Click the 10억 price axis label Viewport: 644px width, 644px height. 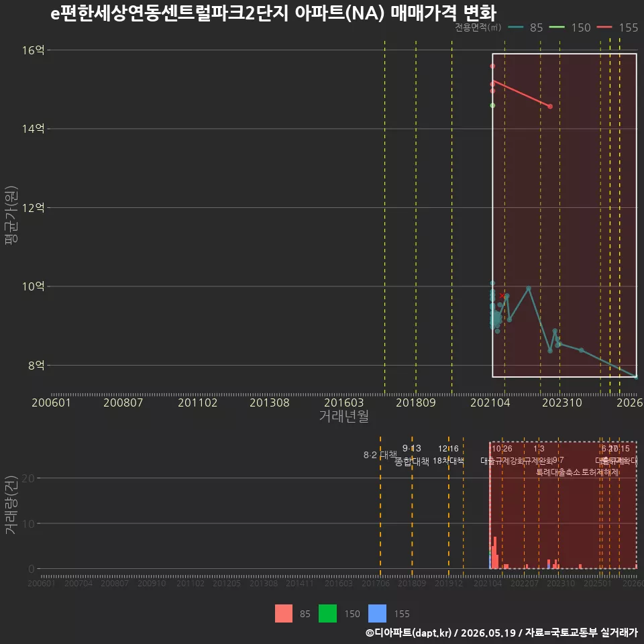34,286
